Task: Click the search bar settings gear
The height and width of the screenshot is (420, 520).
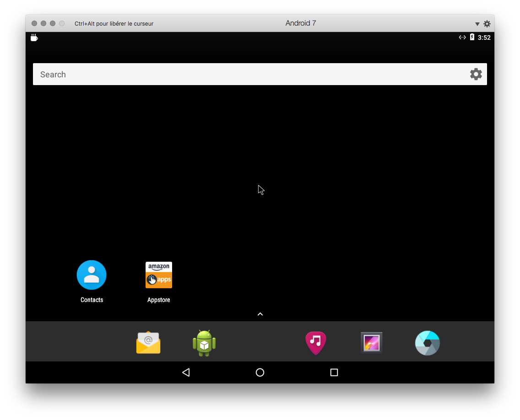Action: pos(476,74)
